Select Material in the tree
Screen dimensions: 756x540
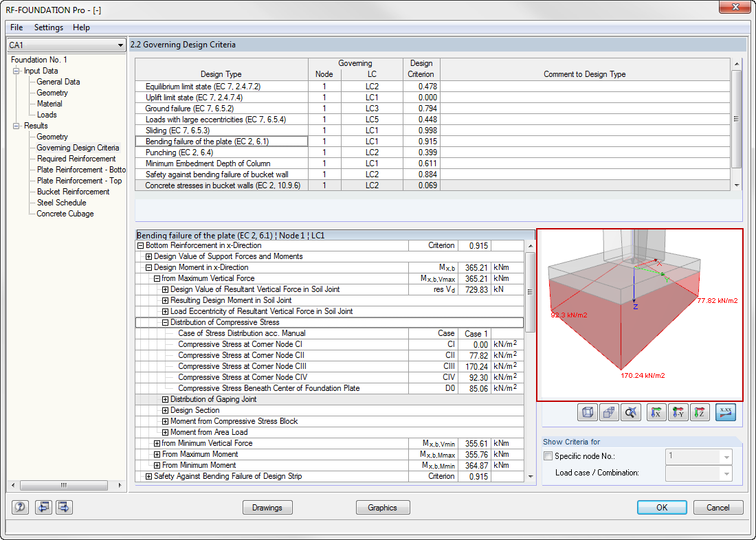(49, 104)
